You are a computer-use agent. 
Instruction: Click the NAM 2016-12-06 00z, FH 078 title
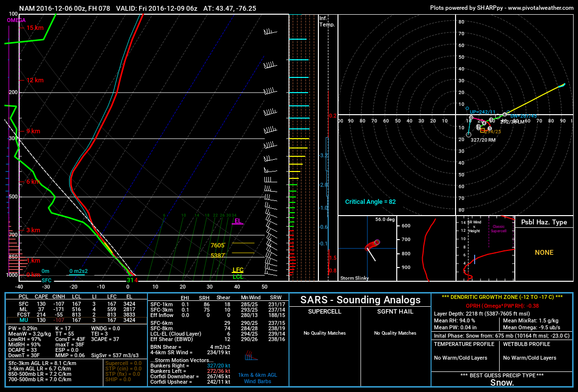coord(65,8)
